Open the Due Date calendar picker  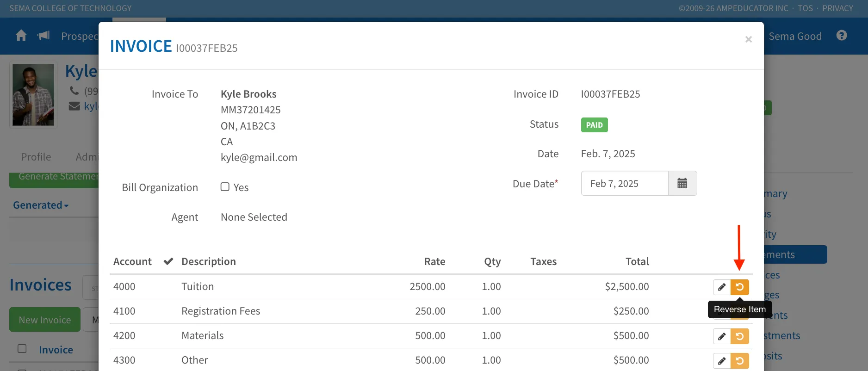[682, 183]
